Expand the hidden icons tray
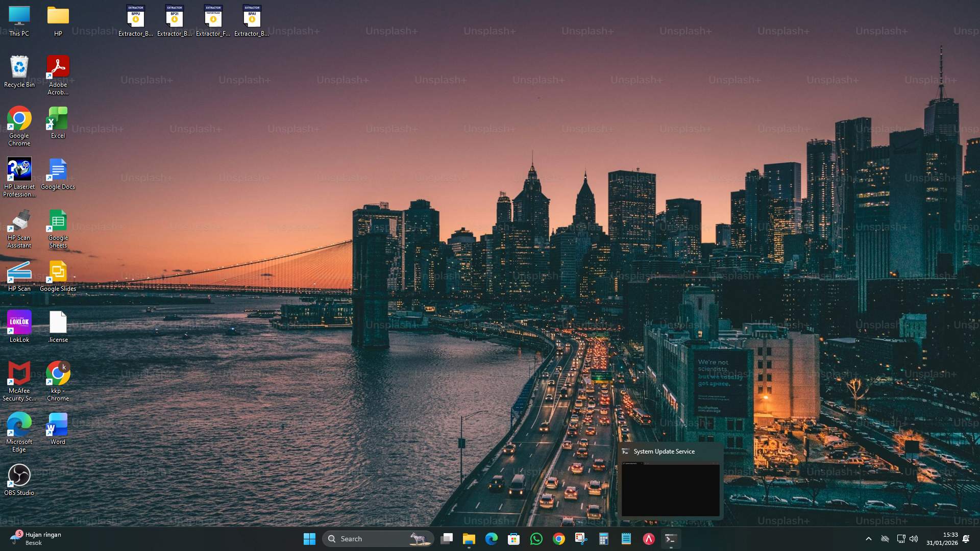 click(x=868, y=538)
